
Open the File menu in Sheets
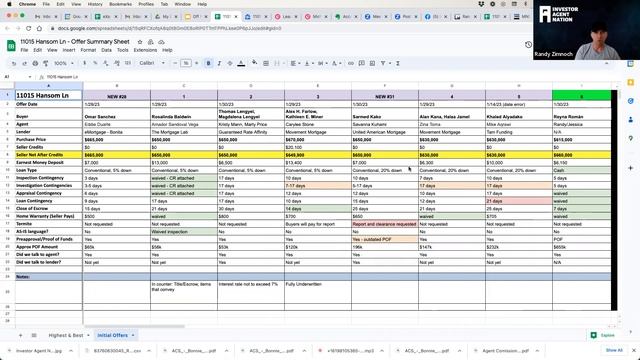tap(24, 50)
